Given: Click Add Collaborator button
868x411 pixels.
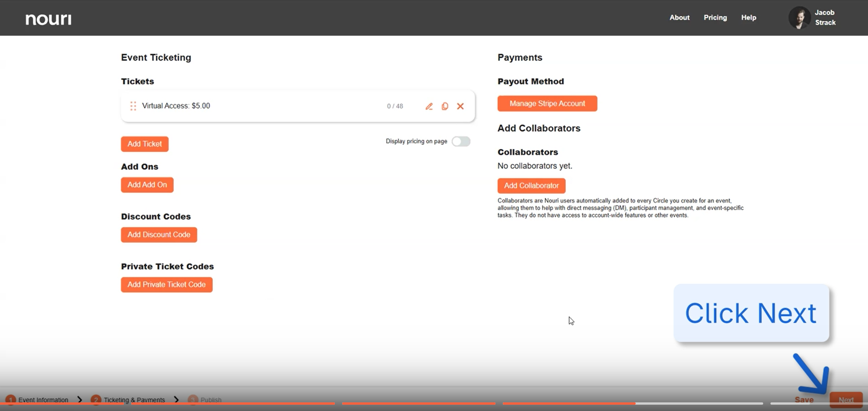Looking at the screenshot, I should click(x=531, y=186).
